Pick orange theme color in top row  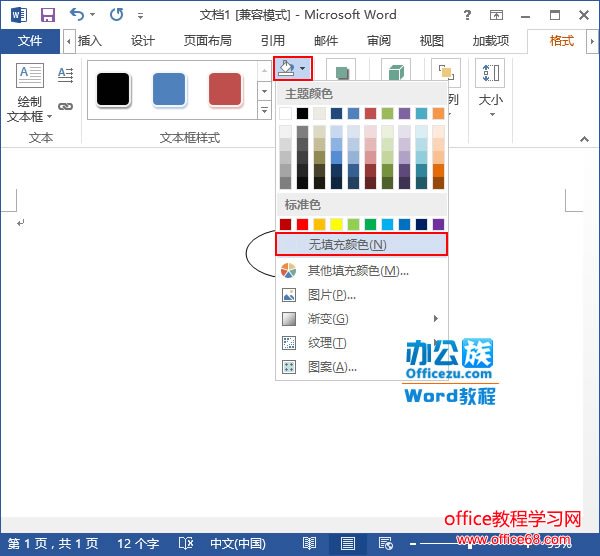pyautogui.click(x=438, y=113)
